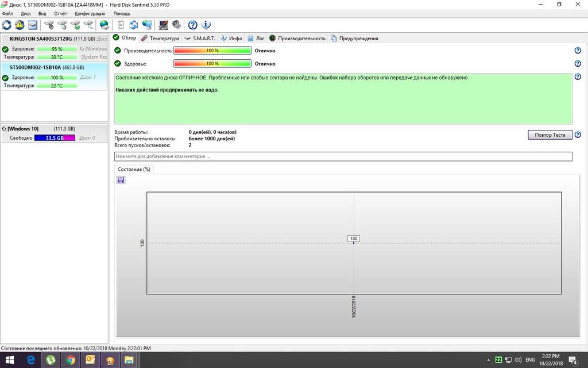The image size is (588, 368).
Task: Select the Состояние (%) graph tab
Action: pos(134,170)
